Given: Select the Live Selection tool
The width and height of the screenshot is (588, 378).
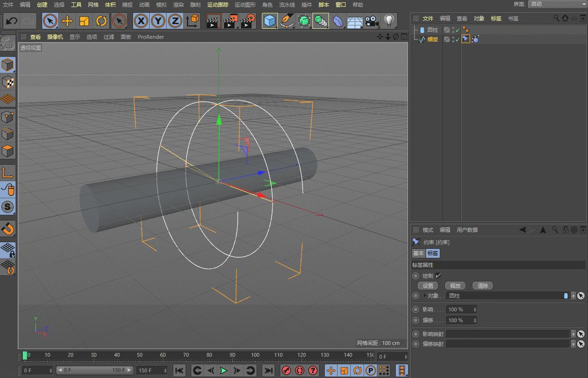Looking at the screenshot, I should click(x=51, y=21).
